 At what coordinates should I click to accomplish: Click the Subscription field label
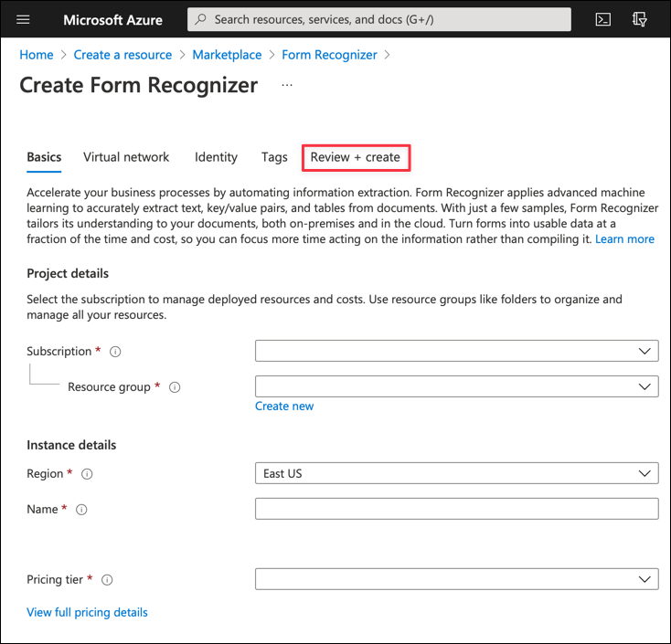(x=59, y=352)
